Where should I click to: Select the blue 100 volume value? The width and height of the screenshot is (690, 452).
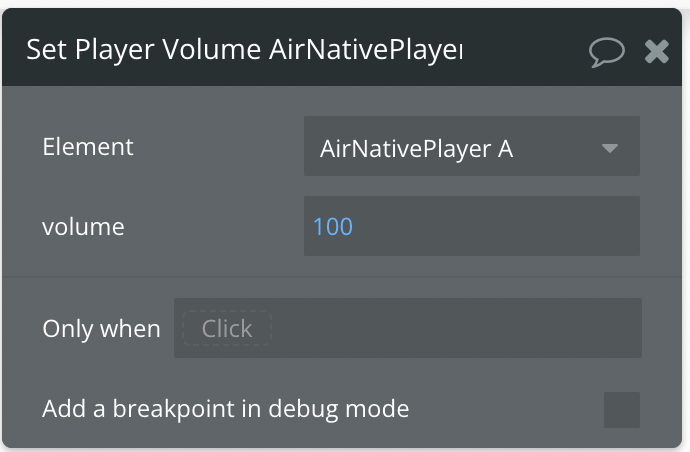click(333, 227)
